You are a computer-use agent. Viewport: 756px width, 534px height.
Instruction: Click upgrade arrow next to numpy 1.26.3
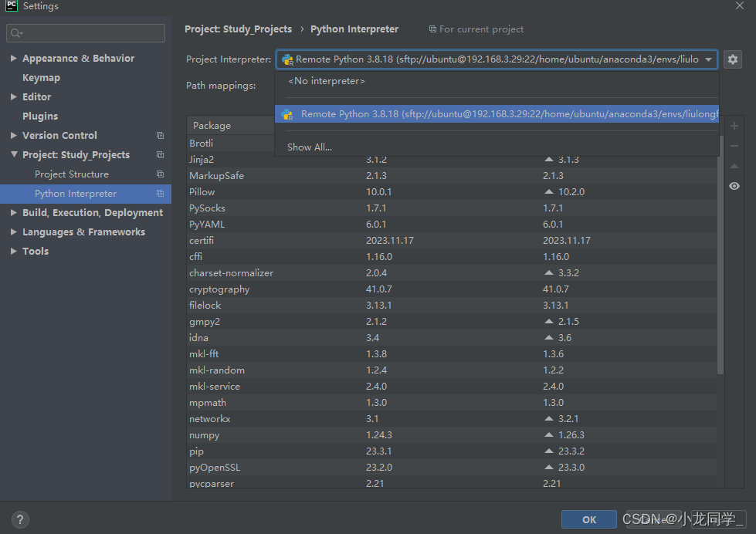[549, 434]
